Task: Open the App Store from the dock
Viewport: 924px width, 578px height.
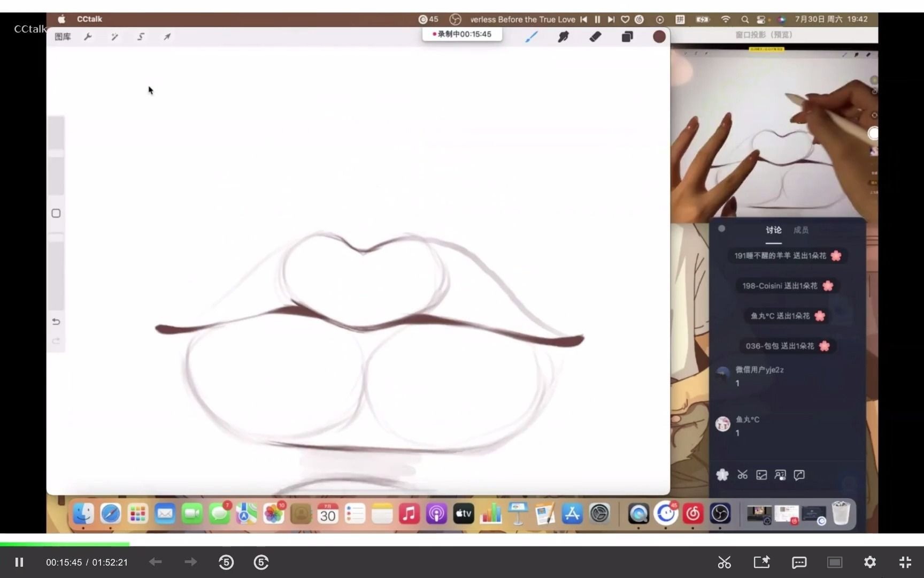Action: 572,514
